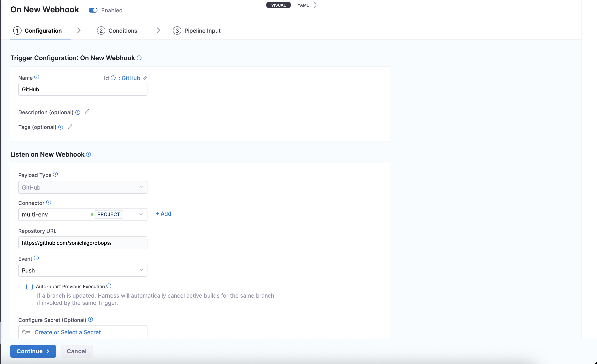Click the info icon next to Listen on New Webhook
The image size is (597, 364).
[x=88, y=154]
